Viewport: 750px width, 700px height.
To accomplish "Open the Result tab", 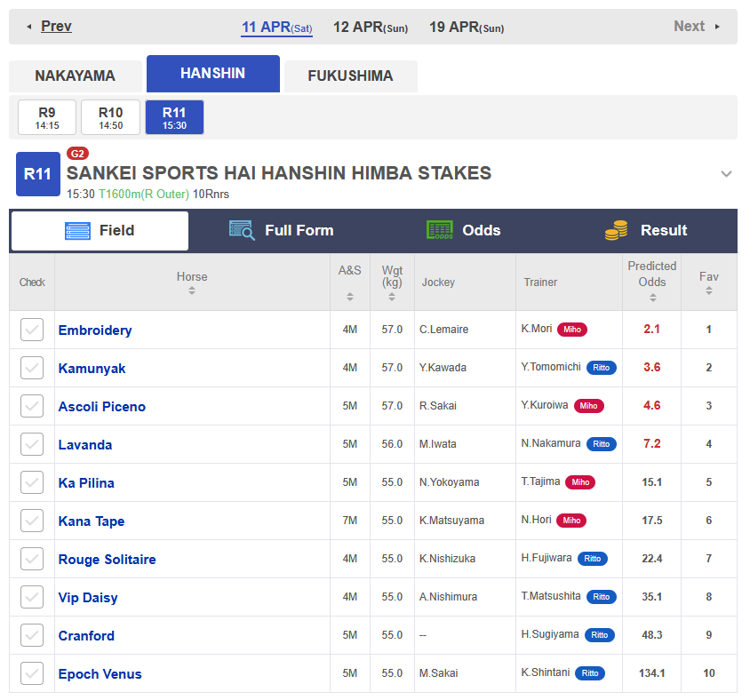I will [x=646, y=231].
